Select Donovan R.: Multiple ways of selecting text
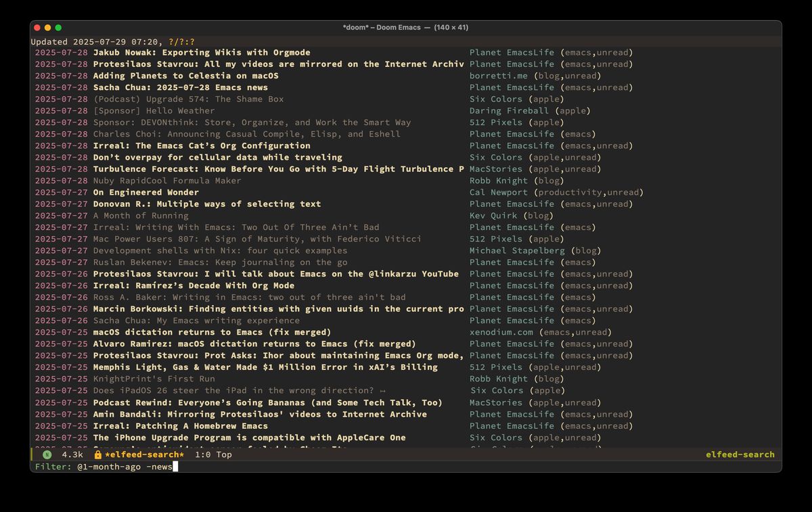The image size is (812, 512). (207, 204)
